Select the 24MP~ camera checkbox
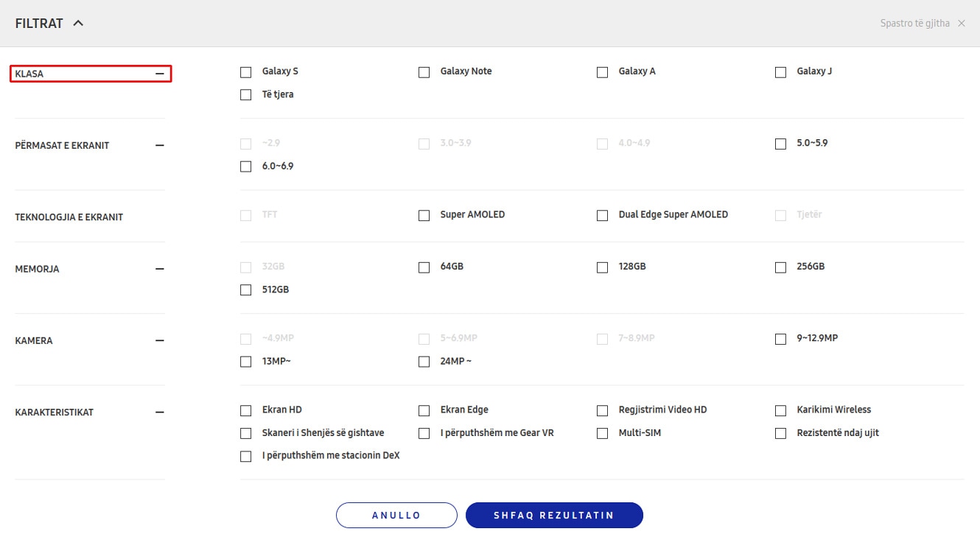This screenshot has width=980, height=548. pos(424,362)
